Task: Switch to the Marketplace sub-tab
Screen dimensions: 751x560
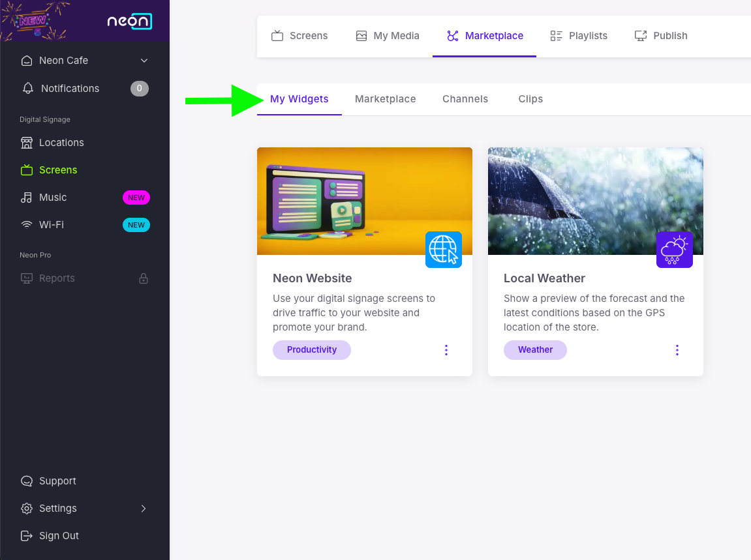Action: pyautogui.click(x=386, y=99)
